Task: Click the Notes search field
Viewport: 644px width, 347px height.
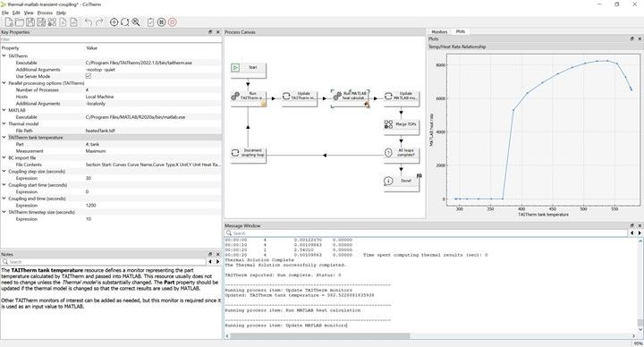Action: click(104, 261)
